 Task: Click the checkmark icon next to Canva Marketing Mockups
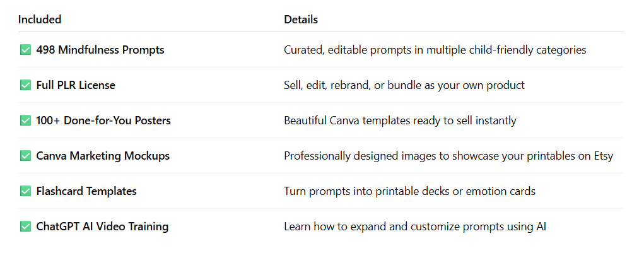pos(25,156)
